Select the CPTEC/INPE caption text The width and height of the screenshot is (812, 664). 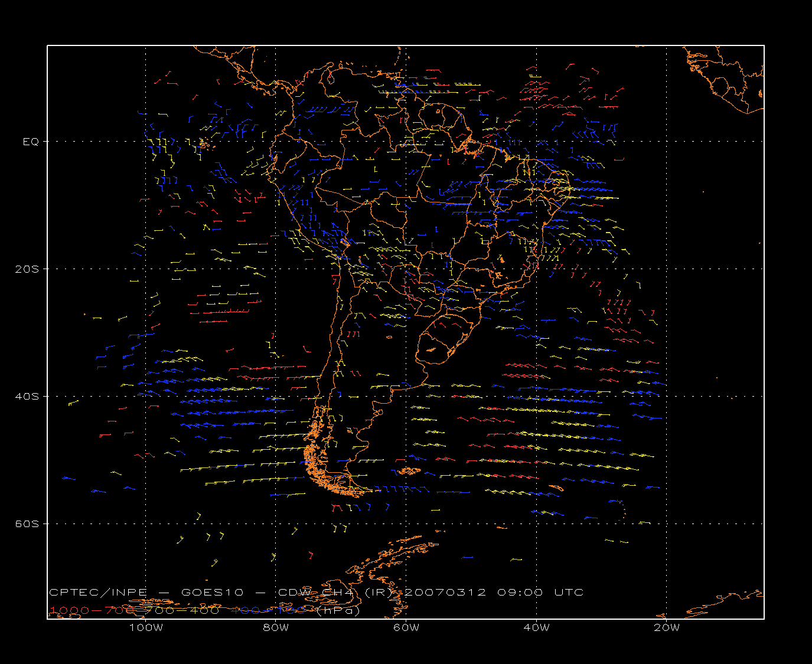98,592
